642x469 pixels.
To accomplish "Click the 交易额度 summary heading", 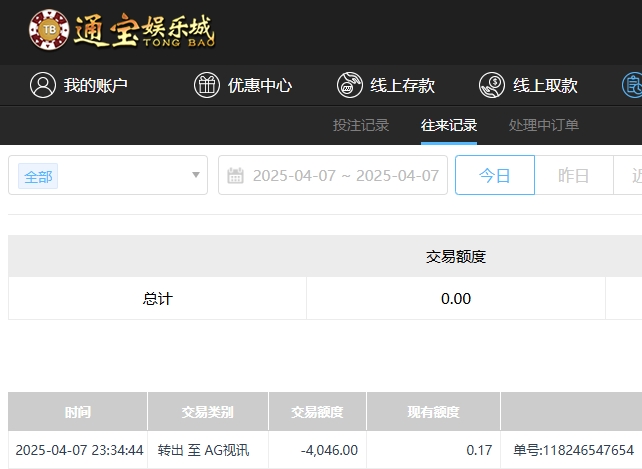I will [456, 257].
